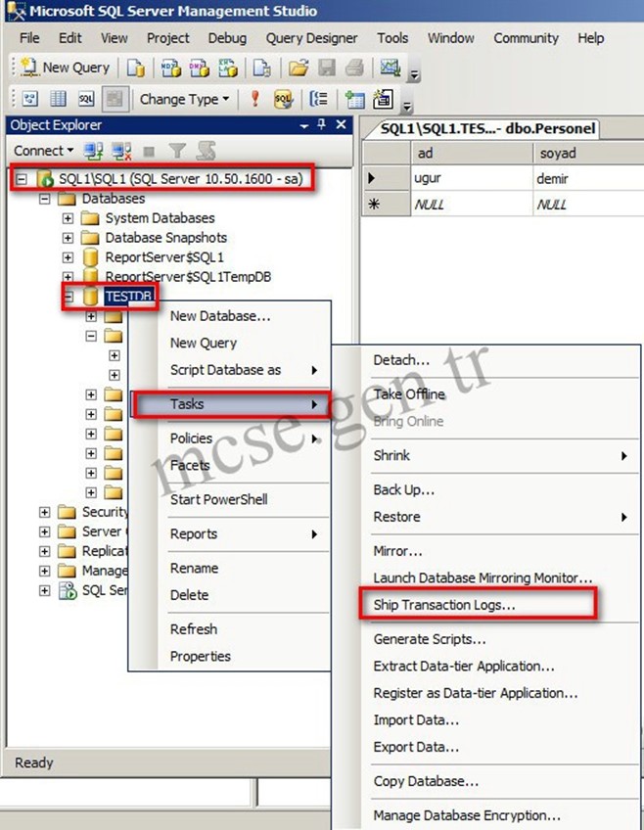The width and height of the screenshot is (644, 830).
Task: Open the Shrink submenu
Action: [501, 456]
